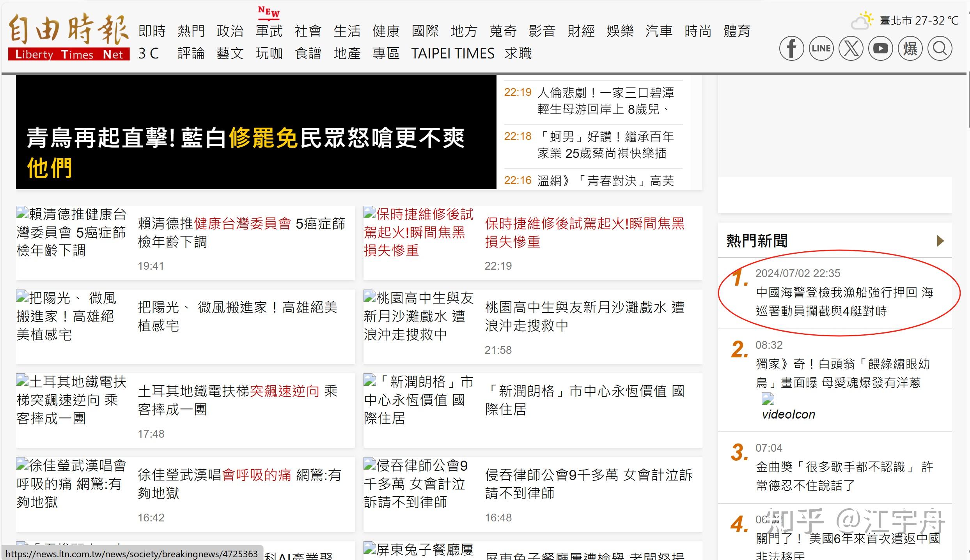The width and height of the screenshot is (970, 560).
Task: Open the 食譜 section
Action: tap(308, 53)
